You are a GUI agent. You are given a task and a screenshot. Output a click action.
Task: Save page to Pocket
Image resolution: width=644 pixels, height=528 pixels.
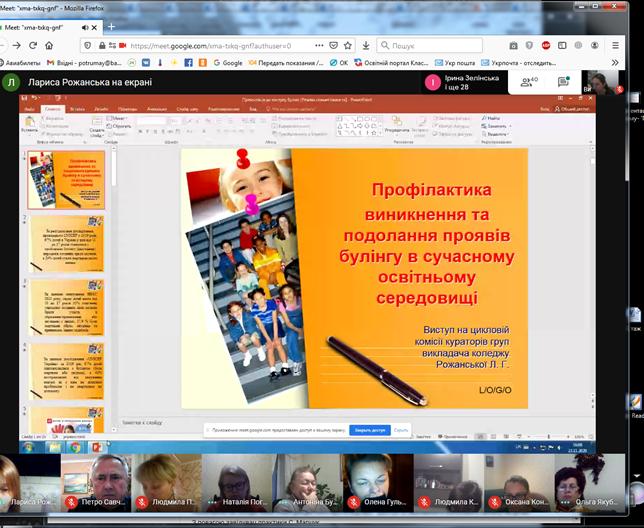pyautogui.click(x=334, y=46)
